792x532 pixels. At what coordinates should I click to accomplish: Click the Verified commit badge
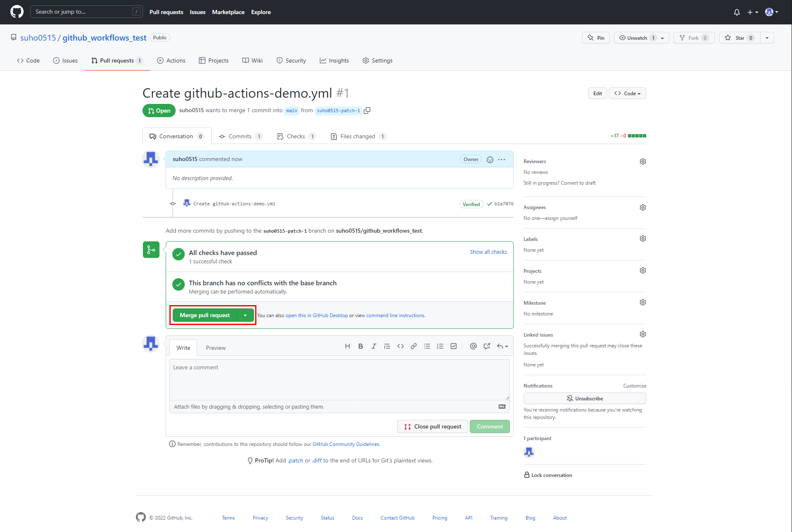[471, 204]
